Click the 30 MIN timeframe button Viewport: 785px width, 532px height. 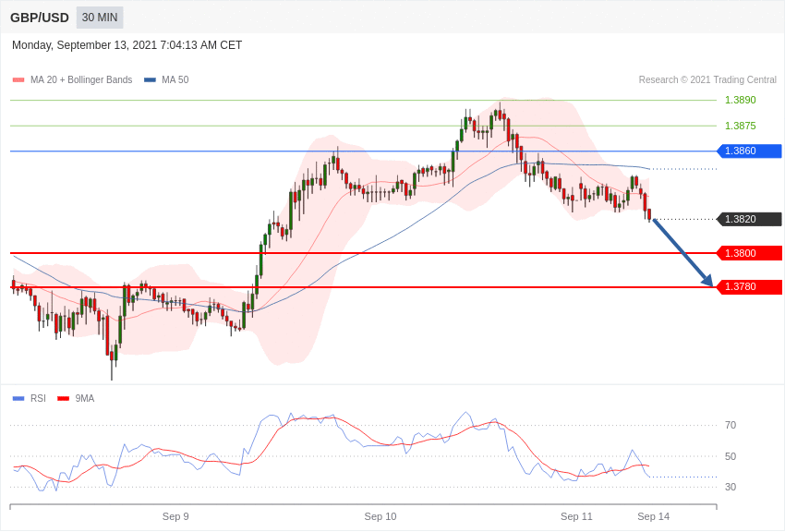pos(100,18)
